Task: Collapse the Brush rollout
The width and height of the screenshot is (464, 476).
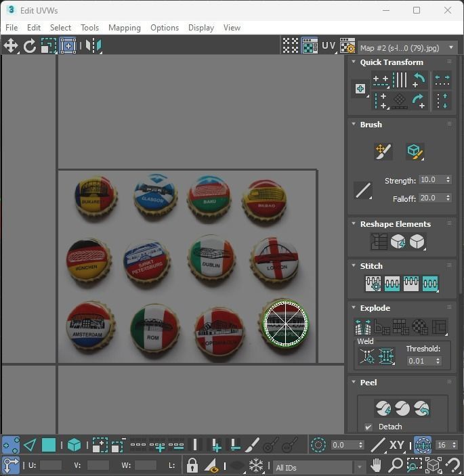Action: 354,124
